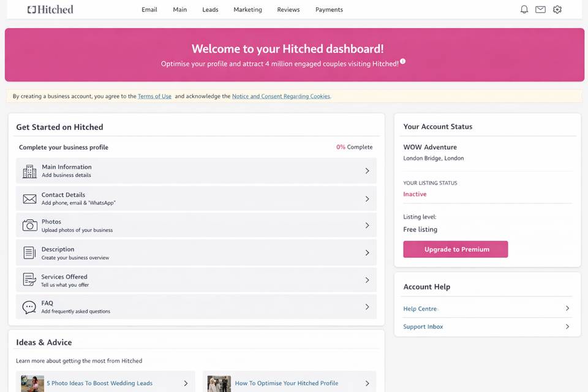The height and width of the screenshot is (392, 588).
Task: Open the notifications bell icon
Action: pyautogui.click(x=524, y=9)
